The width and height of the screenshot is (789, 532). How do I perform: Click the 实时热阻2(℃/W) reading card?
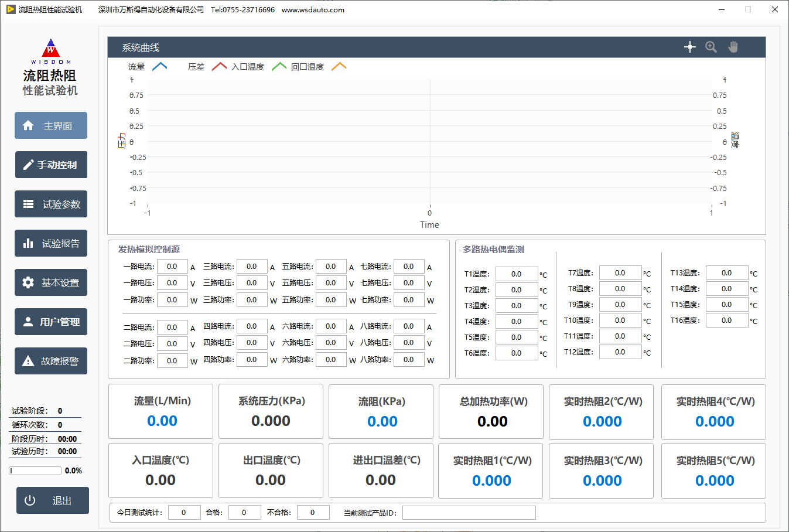(x=601, y=411)
